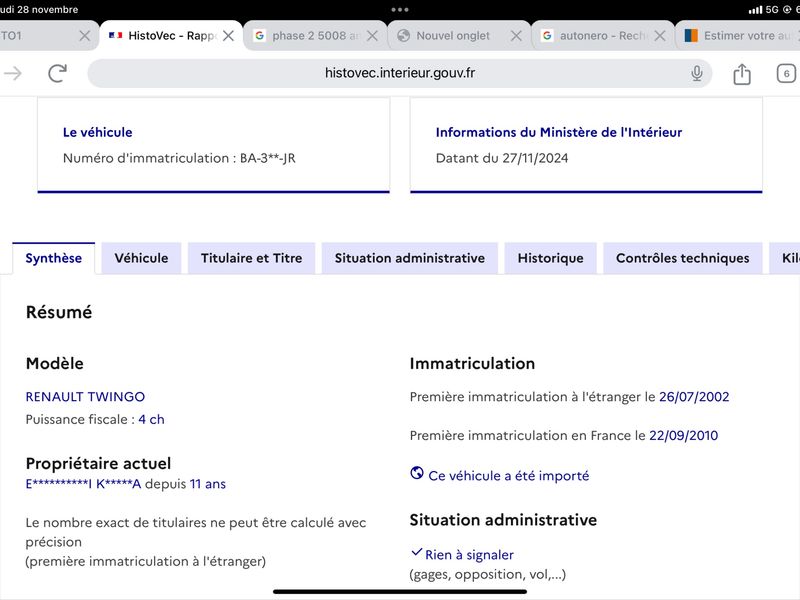Open the Synthèse tab
The height and width of the screenshot is (600, 800).
(x=54, y=258)
